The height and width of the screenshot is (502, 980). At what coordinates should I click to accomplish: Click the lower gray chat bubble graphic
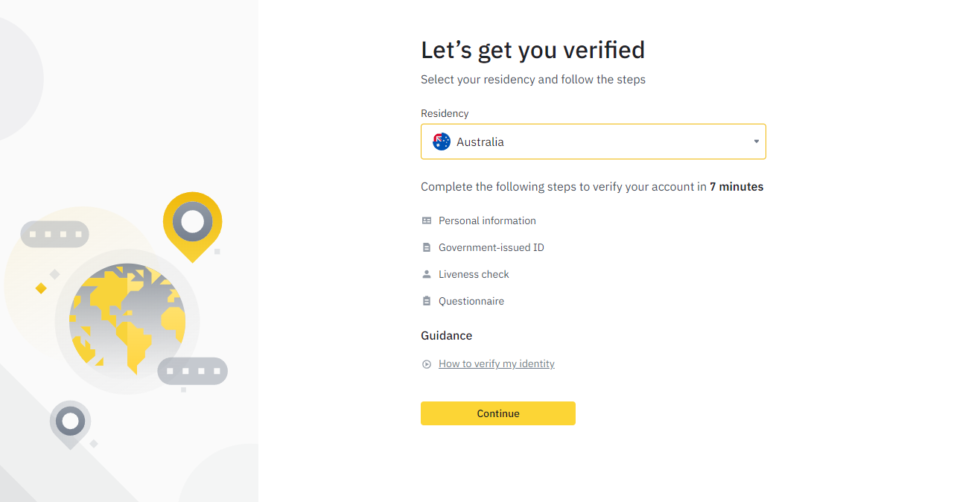pyautogui.click(x=192, y=371)
